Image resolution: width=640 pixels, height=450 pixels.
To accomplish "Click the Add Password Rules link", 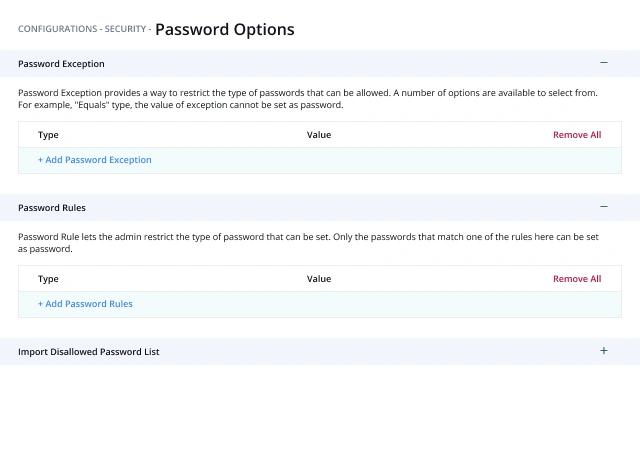I will coord(85,304).
